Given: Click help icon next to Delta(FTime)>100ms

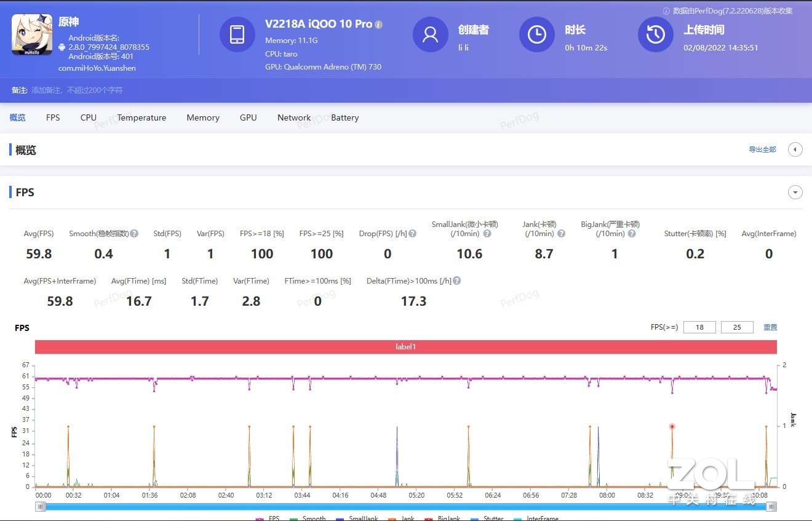Looking at the screenshot, I should pyautogui.click(x=456, y=281).
